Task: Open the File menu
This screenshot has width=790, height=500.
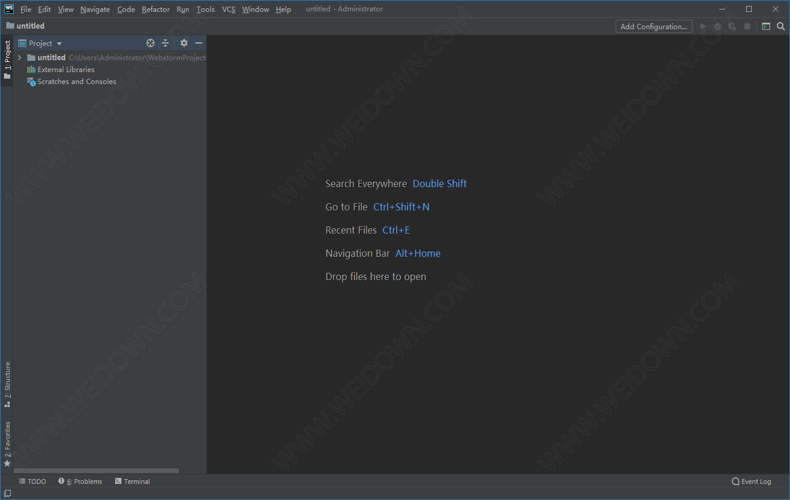Action: pyautogui.click(x=26, y=9)
